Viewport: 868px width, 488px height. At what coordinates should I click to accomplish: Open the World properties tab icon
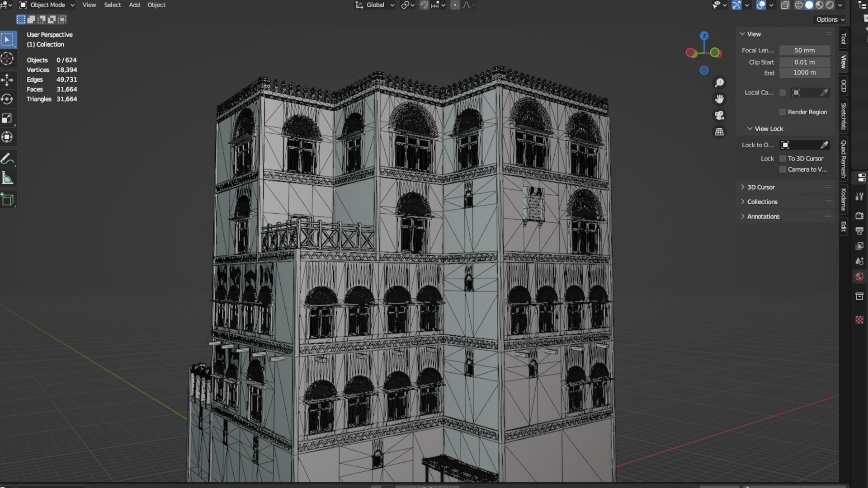(859, 277)
